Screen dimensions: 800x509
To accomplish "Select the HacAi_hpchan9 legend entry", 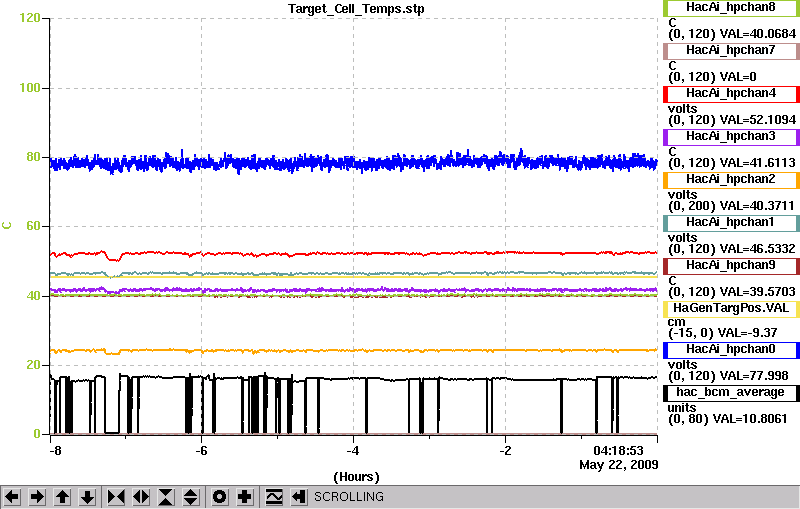I will [731, 266].
